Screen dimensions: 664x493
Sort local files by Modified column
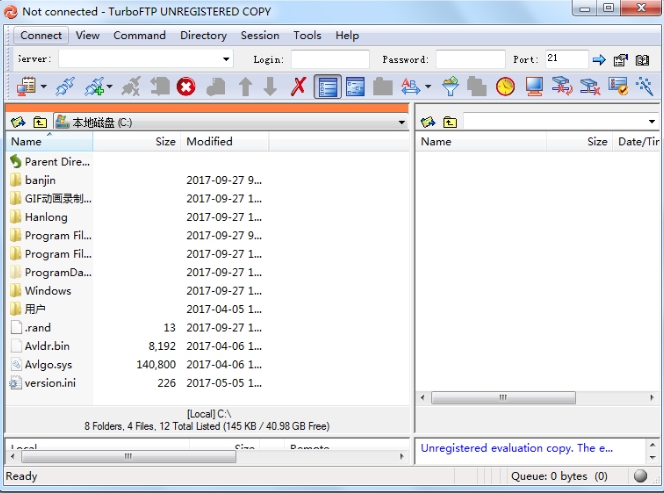[x=224, y=141]
